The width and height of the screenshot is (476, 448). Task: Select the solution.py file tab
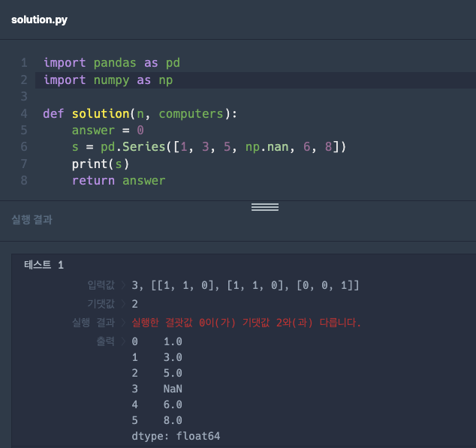(39, 20)
